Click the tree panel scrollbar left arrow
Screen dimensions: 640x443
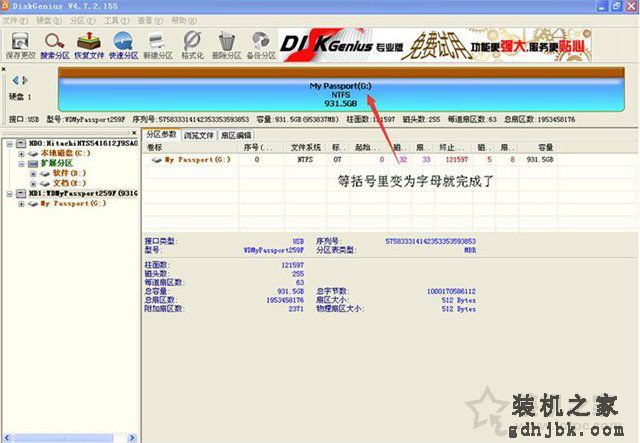coord(6,438)
